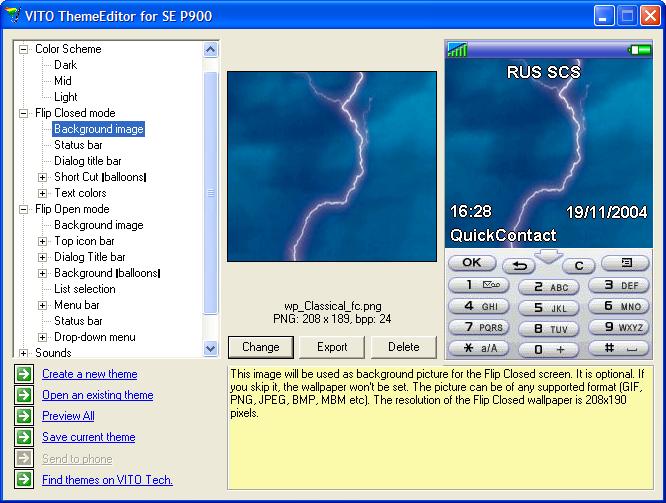
Task: Click the 9 WXYZ key on keypad
Action: click(619, 327)
